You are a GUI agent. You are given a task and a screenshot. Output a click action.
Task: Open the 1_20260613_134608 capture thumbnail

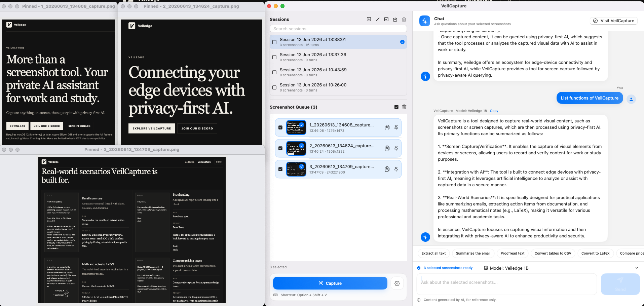point(296,127)
